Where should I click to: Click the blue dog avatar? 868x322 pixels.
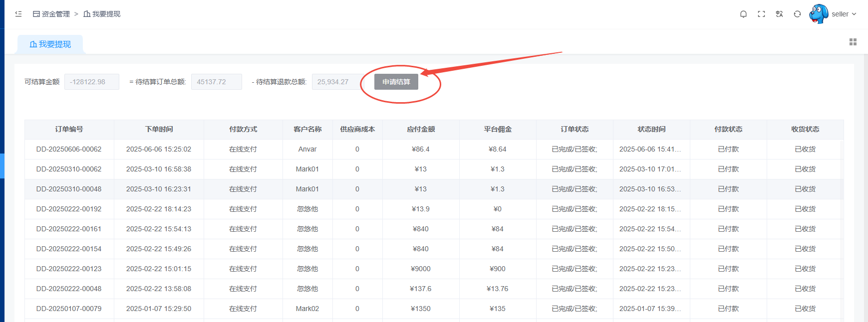pyautogui.click(x=819, y=14)
